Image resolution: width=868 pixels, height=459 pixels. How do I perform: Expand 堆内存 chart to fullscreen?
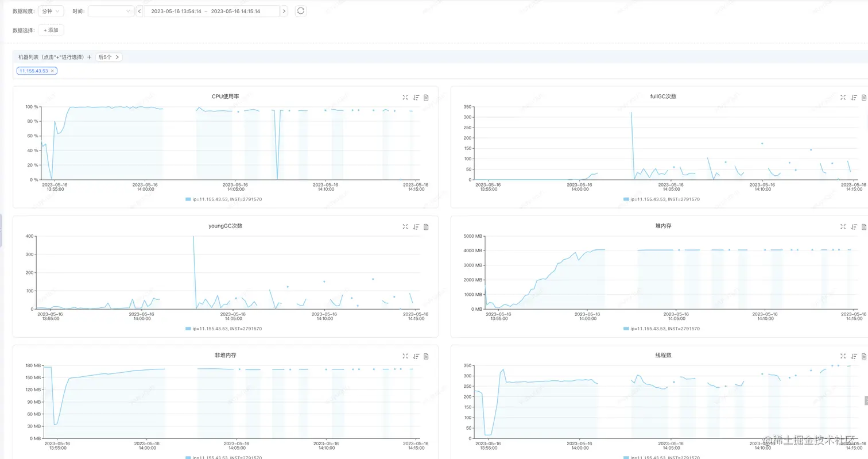[843, 227]
